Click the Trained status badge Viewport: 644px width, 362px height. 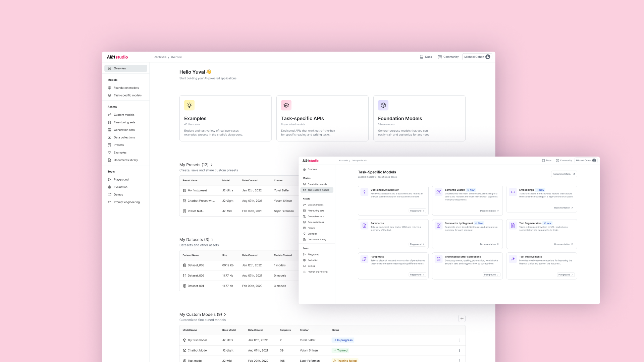[340, 351]
